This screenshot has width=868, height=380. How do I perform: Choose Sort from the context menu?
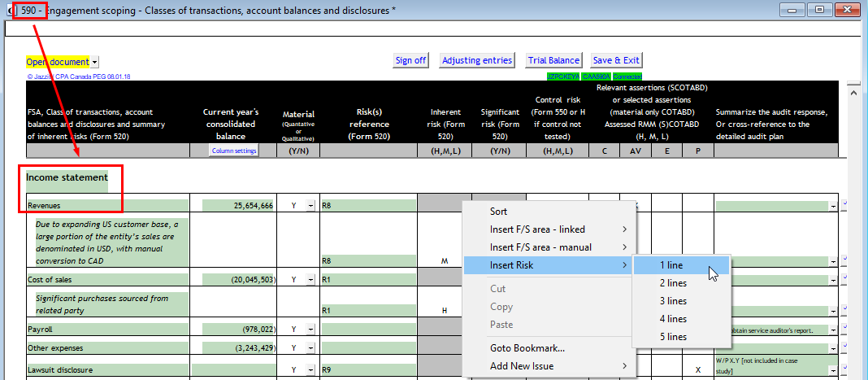click(498, 212)
